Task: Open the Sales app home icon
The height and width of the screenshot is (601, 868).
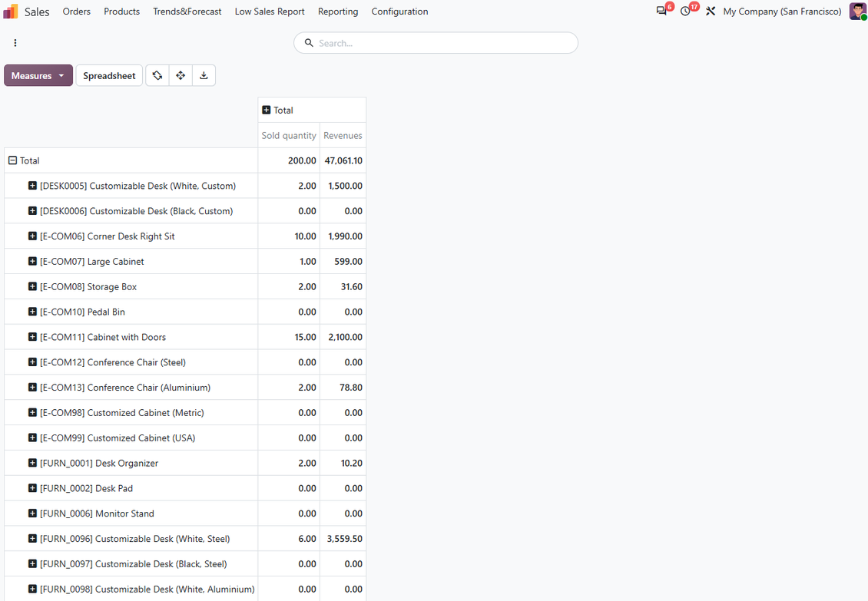Action: click(x=11, y=12)
